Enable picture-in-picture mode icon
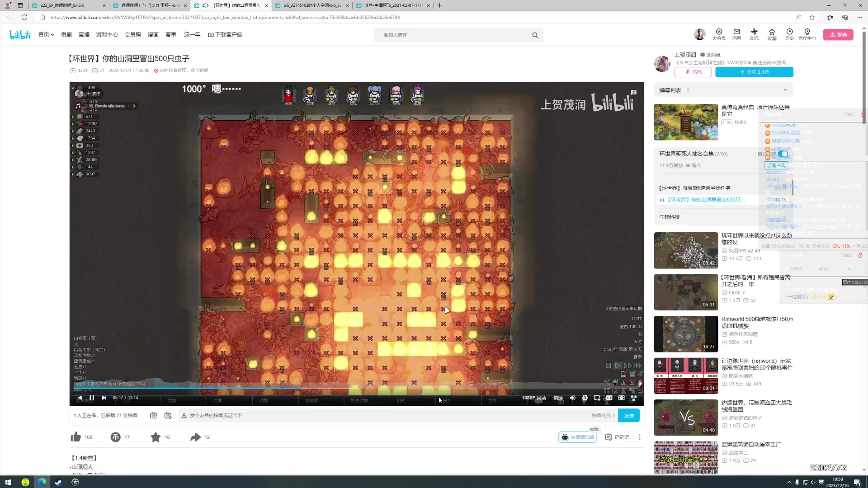 tap(597, 398)
